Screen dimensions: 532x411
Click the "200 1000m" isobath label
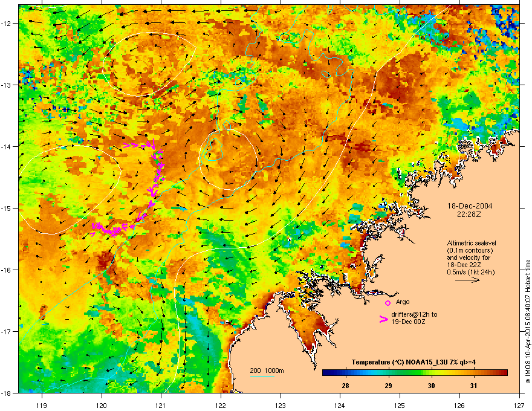click(x=267, y=371)
